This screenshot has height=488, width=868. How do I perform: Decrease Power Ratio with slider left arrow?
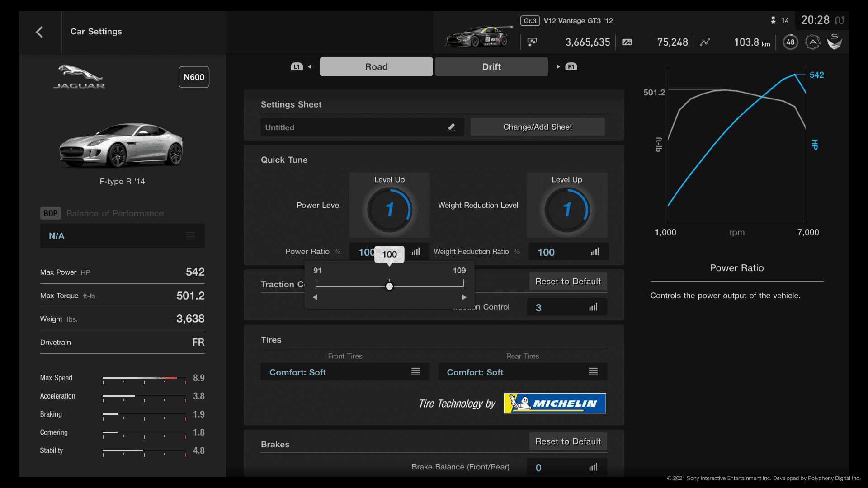(x=315, y=297)
